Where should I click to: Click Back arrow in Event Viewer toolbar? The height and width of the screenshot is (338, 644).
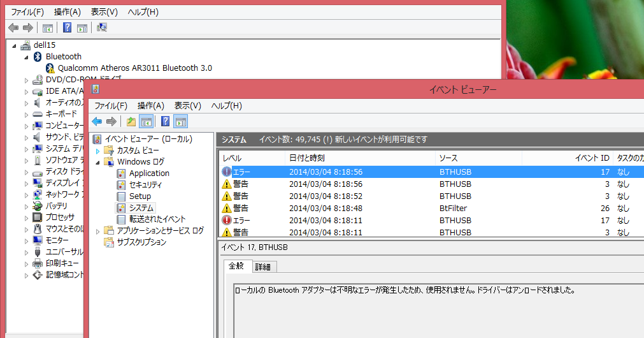[x=97, y=122]
